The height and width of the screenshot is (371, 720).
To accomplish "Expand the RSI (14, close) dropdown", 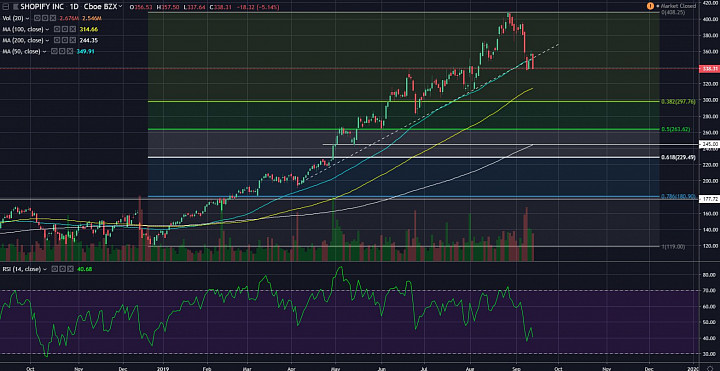I will (x=46, y=269).
